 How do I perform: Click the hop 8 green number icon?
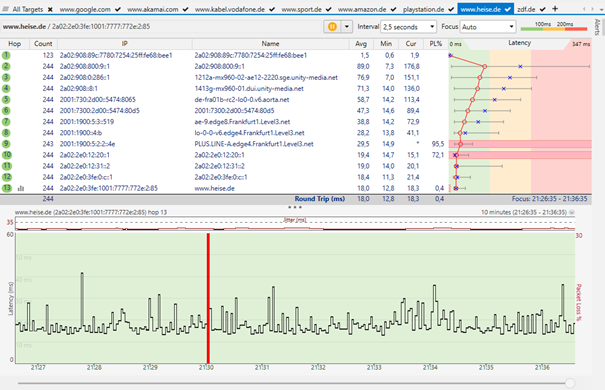point(6,133)
